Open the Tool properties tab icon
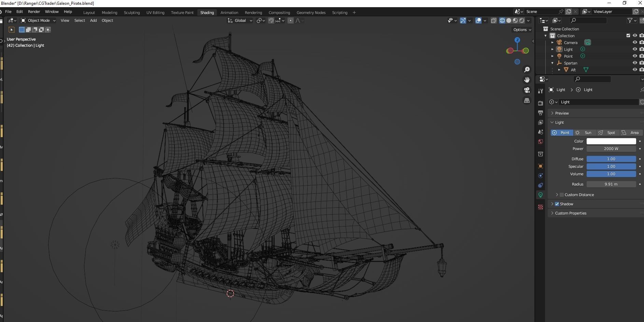Viewport: 644px width, 322px height. click(540, 91)
